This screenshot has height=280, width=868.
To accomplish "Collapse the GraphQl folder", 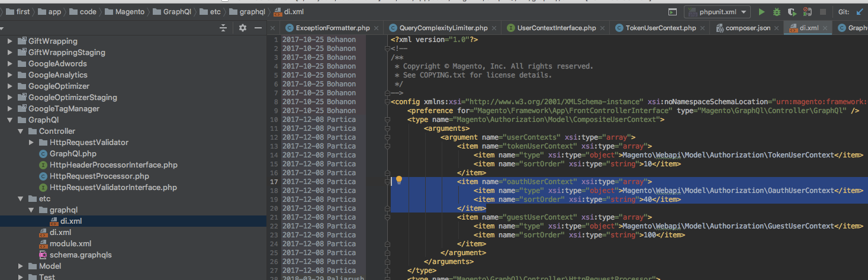I will [x=10, y=120].
